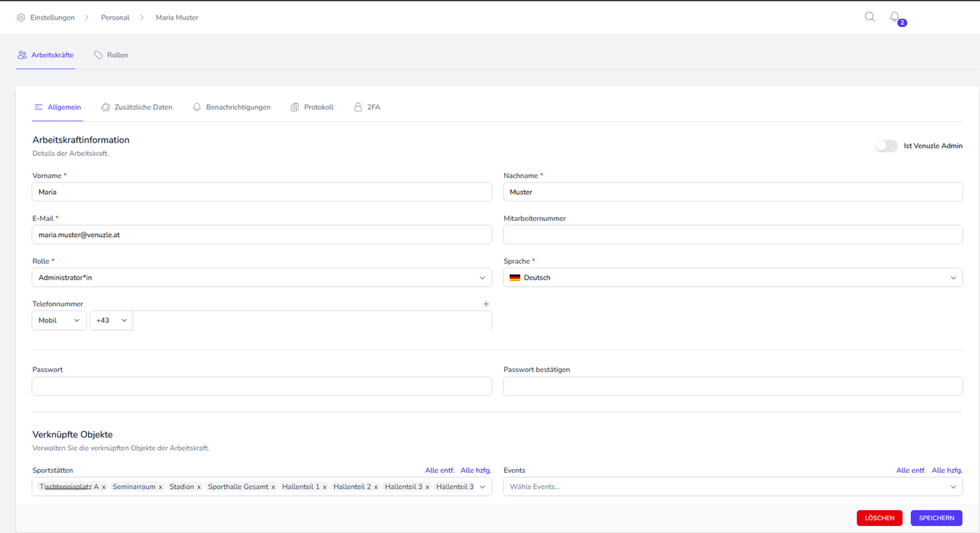Screen dimensions: 980x533
Task: Switch to the Arbeitskräfte tab
Action: (x=45, y=55)
